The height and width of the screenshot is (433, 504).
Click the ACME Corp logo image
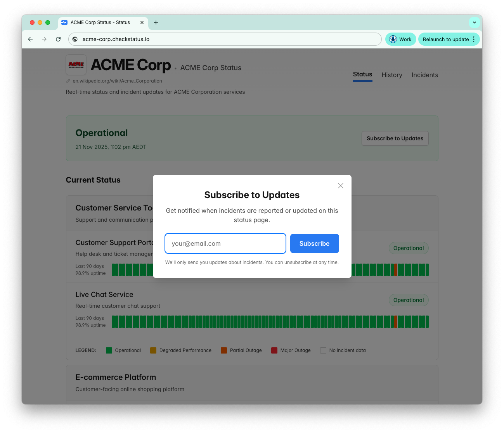click(x=76, y=65)
